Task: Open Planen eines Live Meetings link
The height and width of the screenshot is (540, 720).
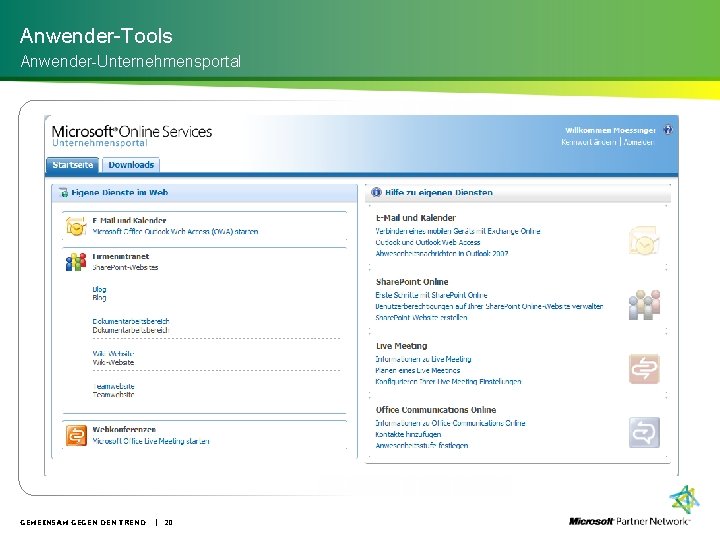Action: (x=417, y=370)
